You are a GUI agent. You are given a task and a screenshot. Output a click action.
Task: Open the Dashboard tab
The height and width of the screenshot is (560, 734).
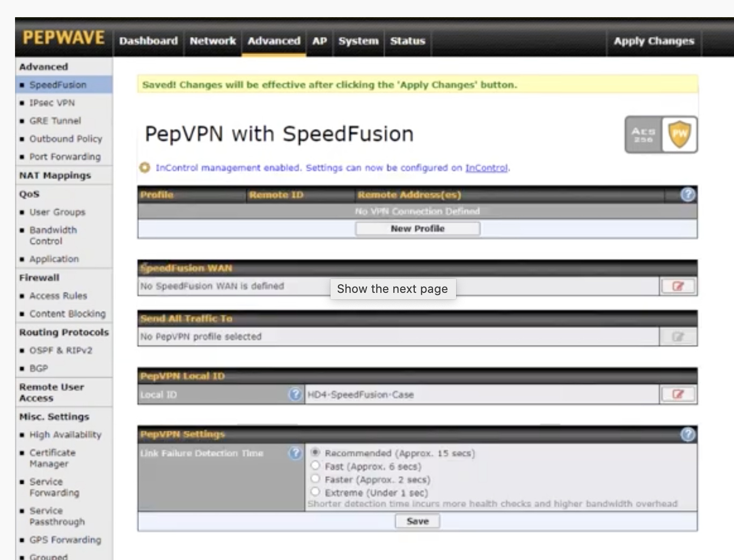point(148,41)
